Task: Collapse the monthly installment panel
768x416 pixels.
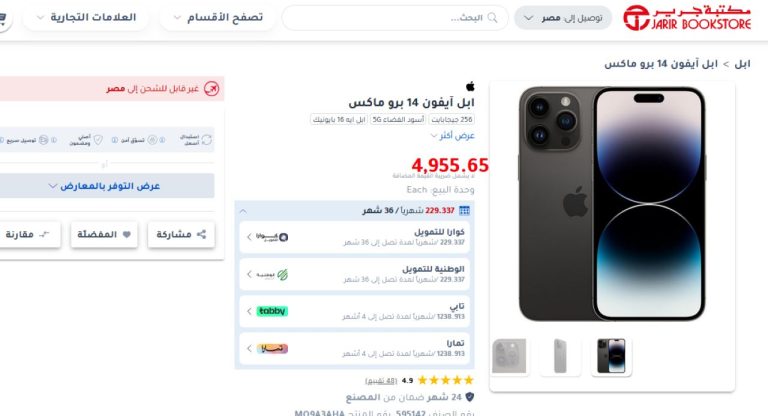Action: (x=243, y=211)
